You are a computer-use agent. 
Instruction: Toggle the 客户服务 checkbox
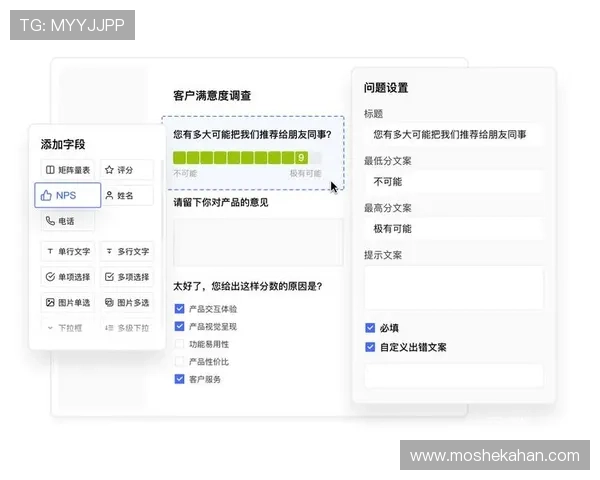[x=179, y=379]
